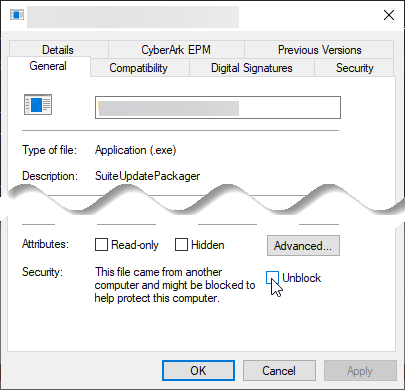Click the file name input field
Screen dimensions: 405x390
coord(218,107)
